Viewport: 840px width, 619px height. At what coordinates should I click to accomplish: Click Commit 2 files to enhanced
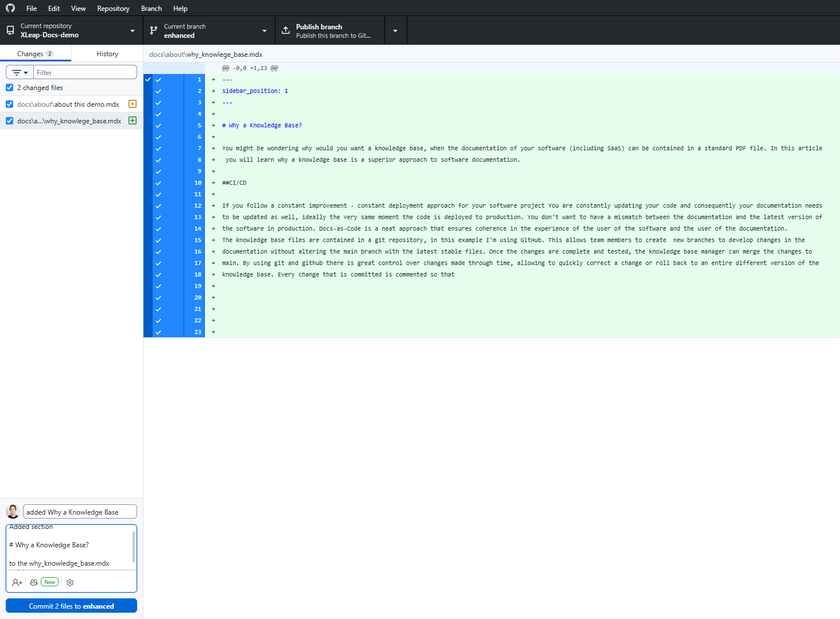point(71,606)
